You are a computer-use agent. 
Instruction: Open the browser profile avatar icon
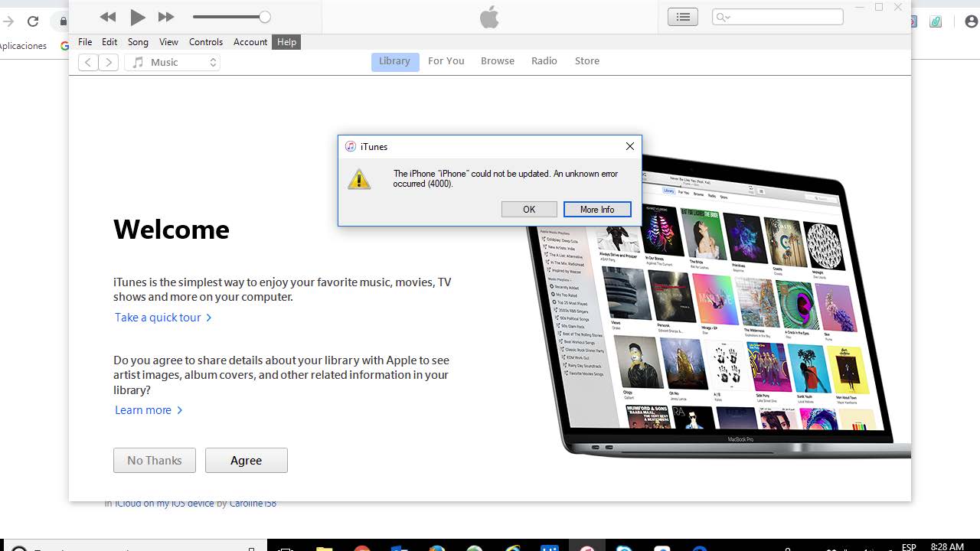pos(971,22)
